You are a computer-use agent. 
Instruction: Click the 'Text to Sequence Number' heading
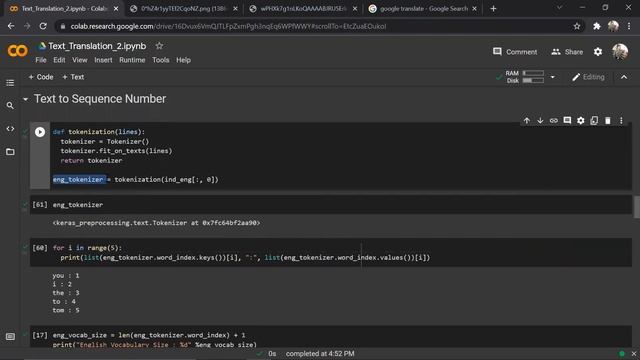pos(100,99)
